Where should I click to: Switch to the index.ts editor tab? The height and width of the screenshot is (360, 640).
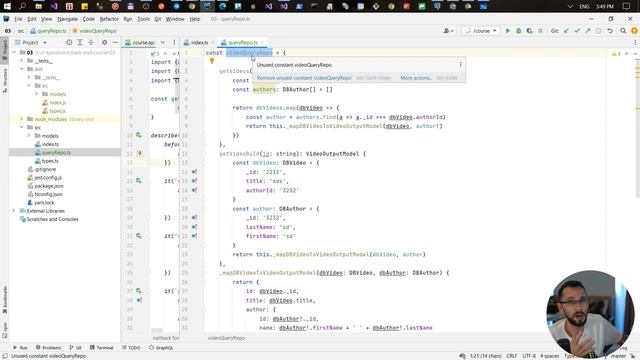pos(199,42)
